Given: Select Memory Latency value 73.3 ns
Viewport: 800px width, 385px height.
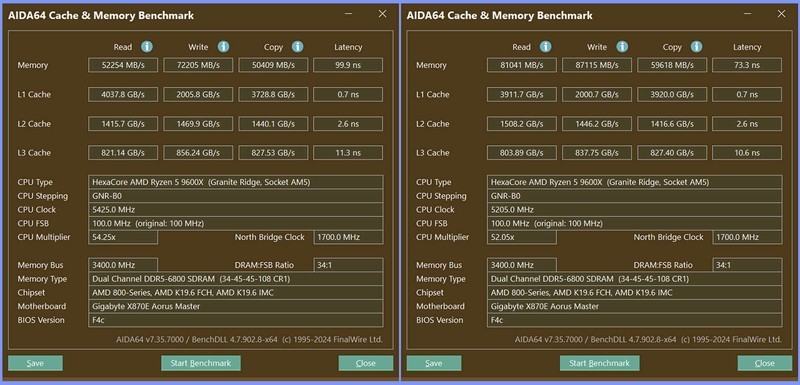Looking at the screenshot, I should tap(747, 65).
